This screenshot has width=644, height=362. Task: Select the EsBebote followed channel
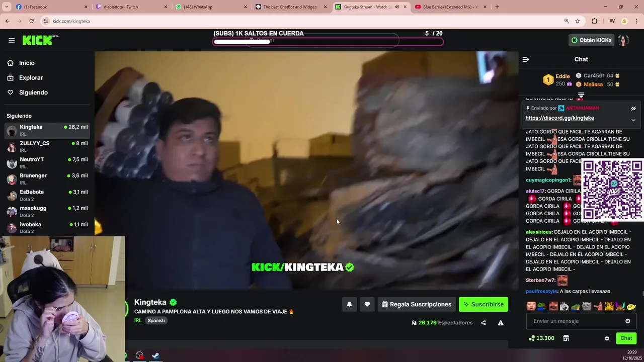tap(47, 195)
